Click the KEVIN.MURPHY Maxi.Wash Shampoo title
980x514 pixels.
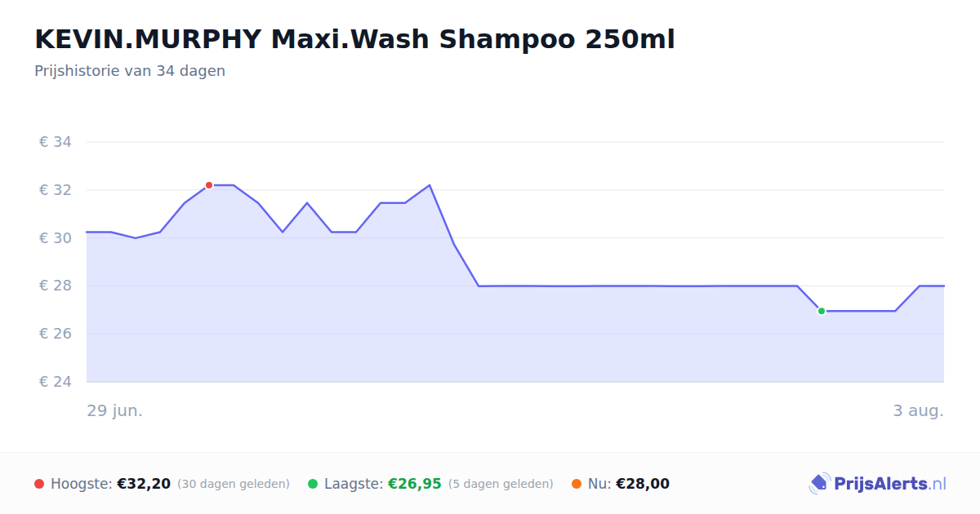pos(354,39)
